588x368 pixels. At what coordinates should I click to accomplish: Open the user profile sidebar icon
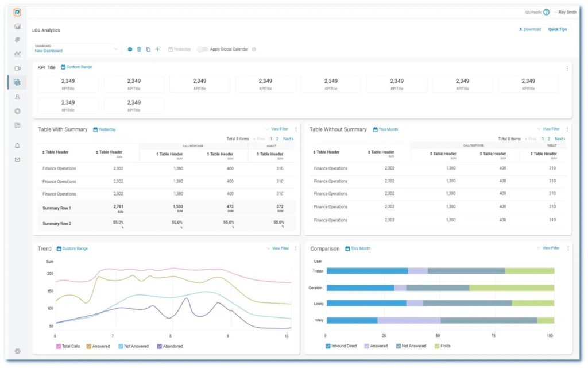(x=17, y=97)
